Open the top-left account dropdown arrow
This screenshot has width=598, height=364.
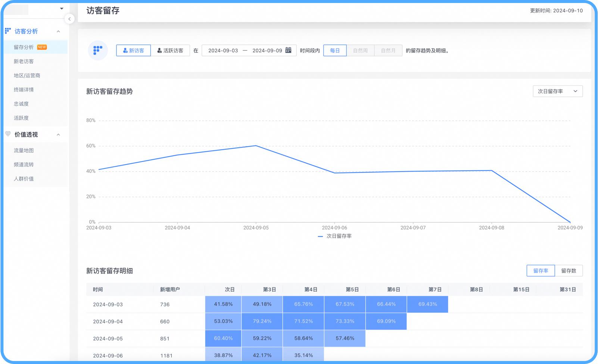tap(62, 9)
